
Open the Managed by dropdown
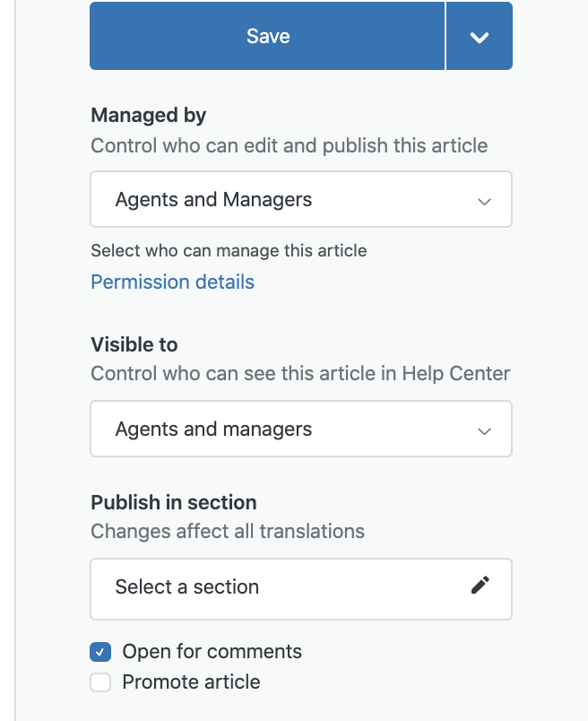pyautogui.click(x=300, y=199)
